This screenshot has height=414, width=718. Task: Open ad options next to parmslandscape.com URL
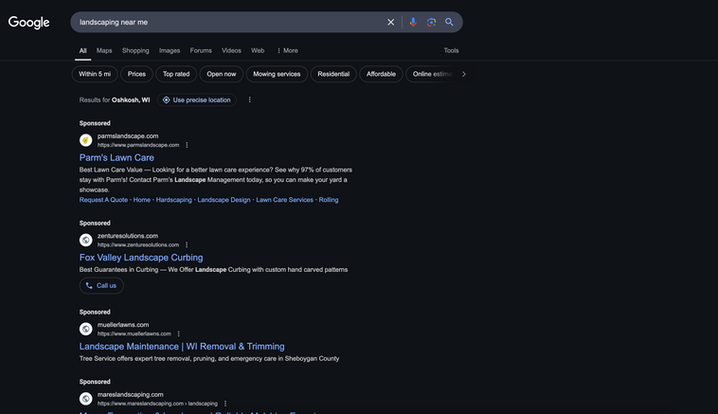[187, 145]
